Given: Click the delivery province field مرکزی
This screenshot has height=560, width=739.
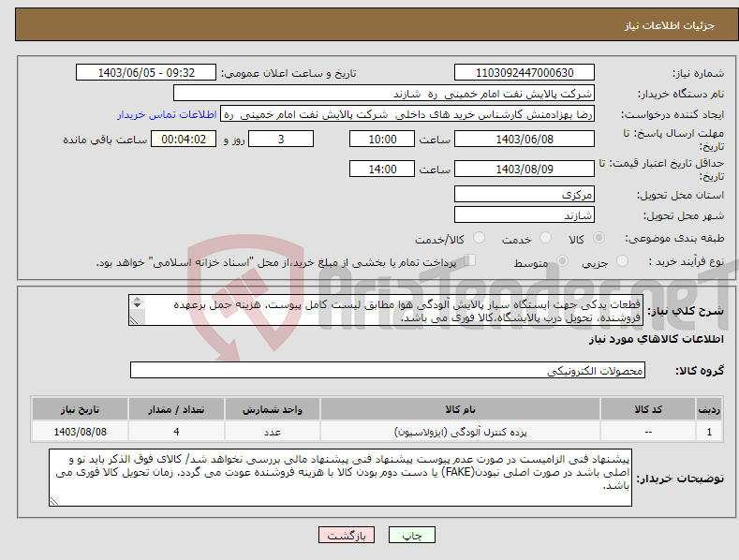Looking at the screenshot, I should pyautogui.click(x=525, y=194).
